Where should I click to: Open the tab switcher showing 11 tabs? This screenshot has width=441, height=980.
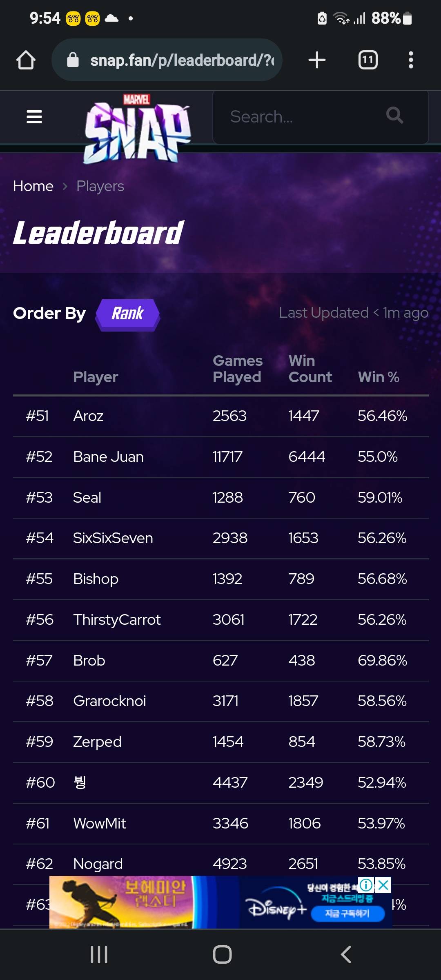(x=367, y=60)
